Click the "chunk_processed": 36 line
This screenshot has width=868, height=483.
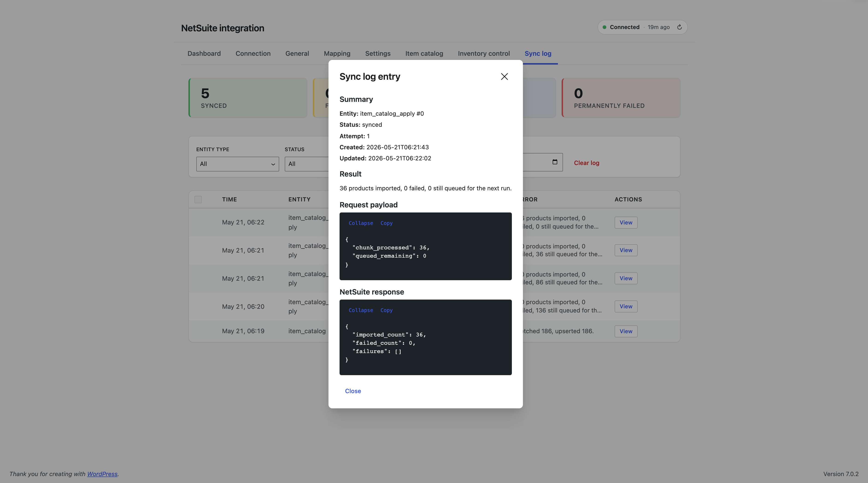(x=391, y=248)
